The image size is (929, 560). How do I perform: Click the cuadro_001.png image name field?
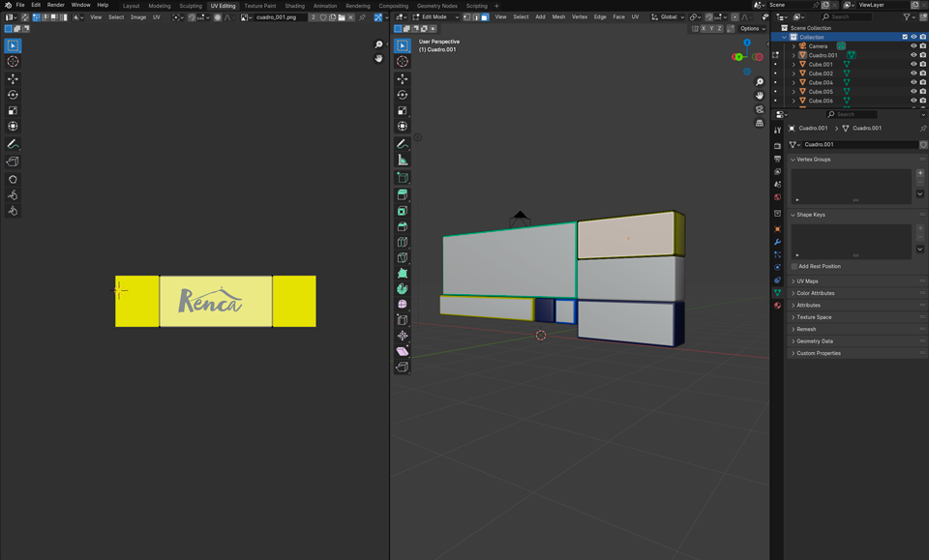[281, 17]
